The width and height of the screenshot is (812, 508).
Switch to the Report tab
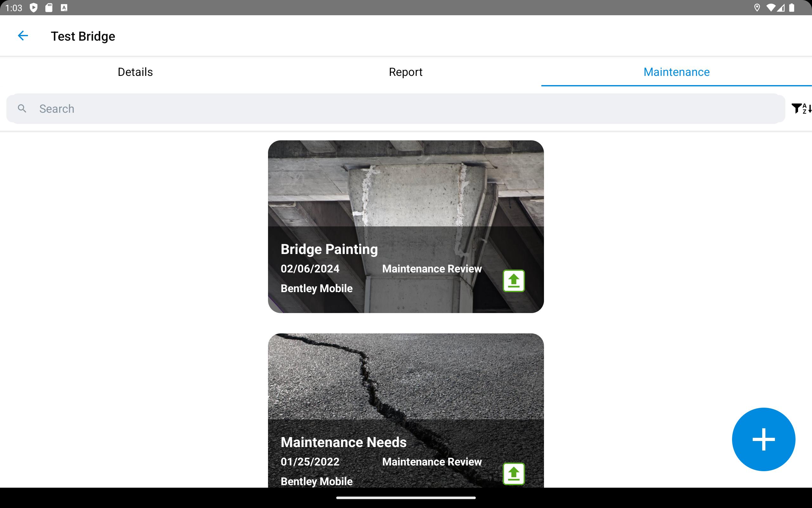pyautogui.click(x=406, y=72)
